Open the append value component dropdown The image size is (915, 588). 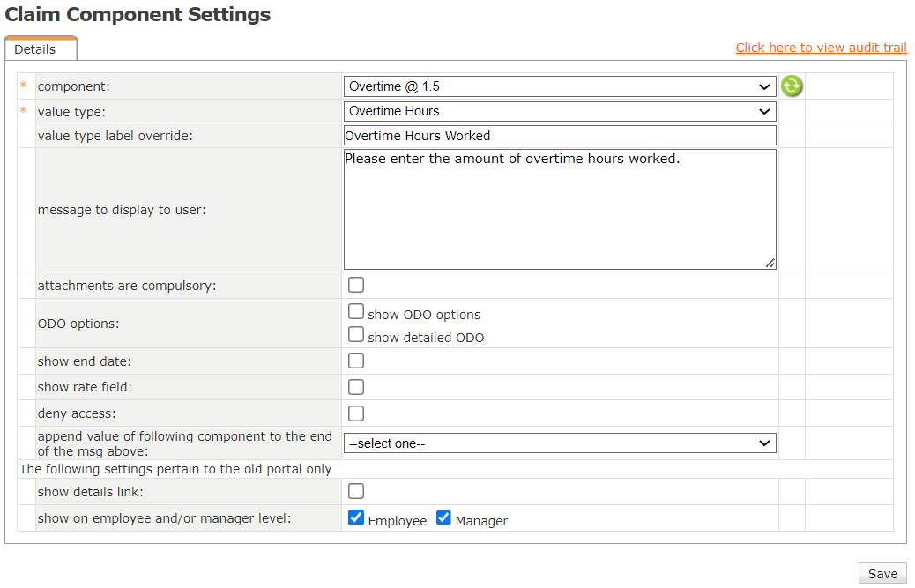click(x=560, y=443)
